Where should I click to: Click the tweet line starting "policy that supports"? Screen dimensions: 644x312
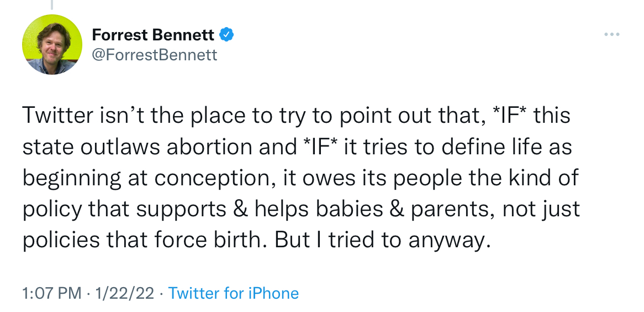pyautogui.click(x=302, y=210)
